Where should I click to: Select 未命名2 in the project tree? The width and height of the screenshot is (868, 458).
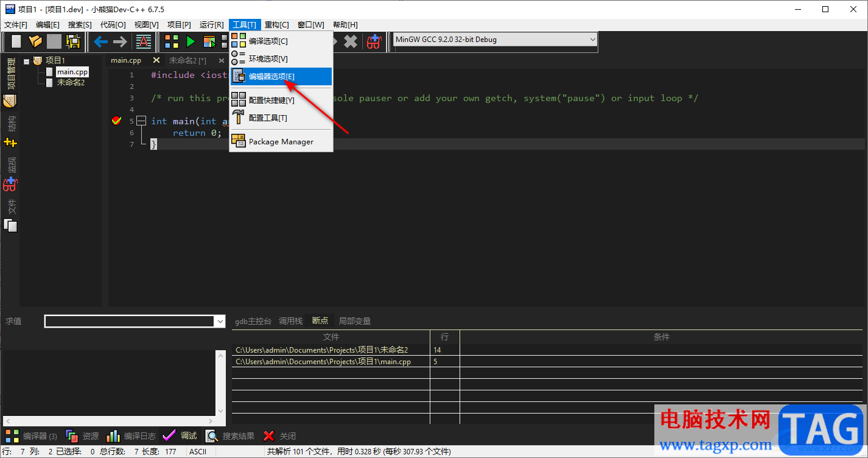(71, 82)
